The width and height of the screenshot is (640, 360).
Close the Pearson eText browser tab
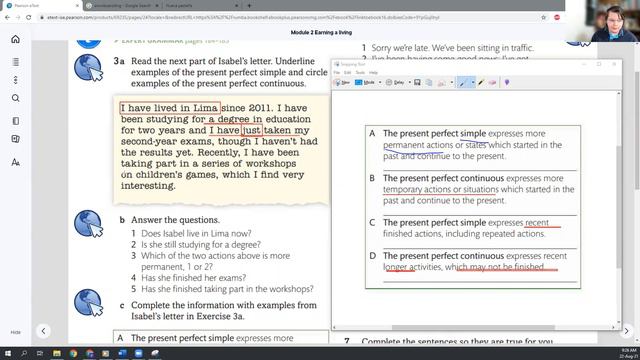click(77, 6)
